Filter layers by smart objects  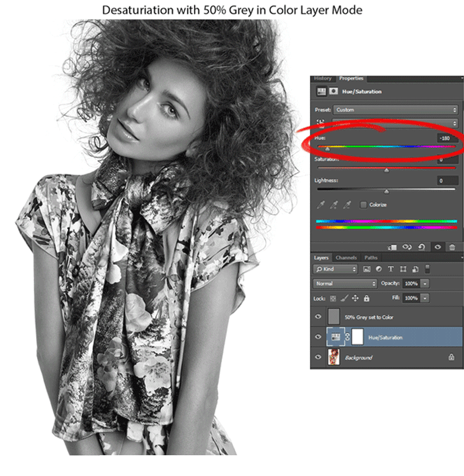point(415,269)
